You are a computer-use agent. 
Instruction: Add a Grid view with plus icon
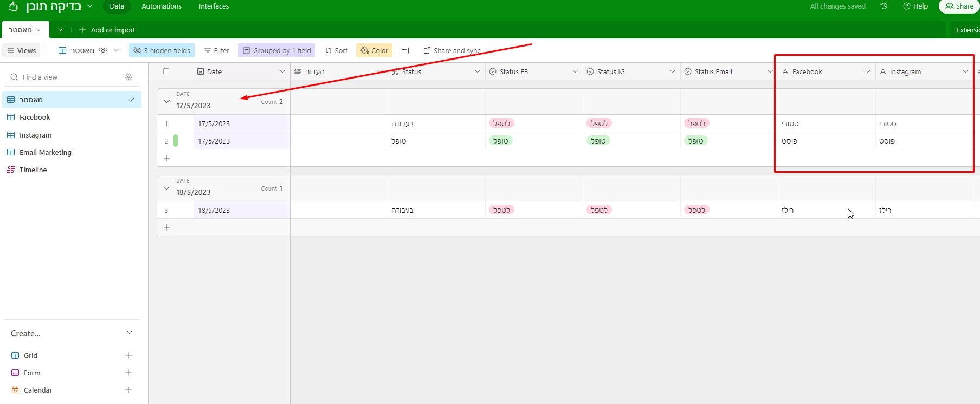(128, 355)
